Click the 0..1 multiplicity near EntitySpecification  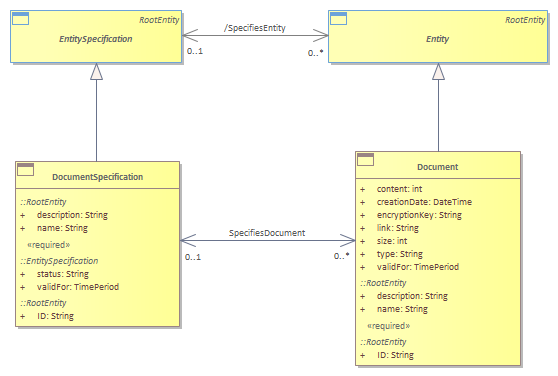coord(195,51)
